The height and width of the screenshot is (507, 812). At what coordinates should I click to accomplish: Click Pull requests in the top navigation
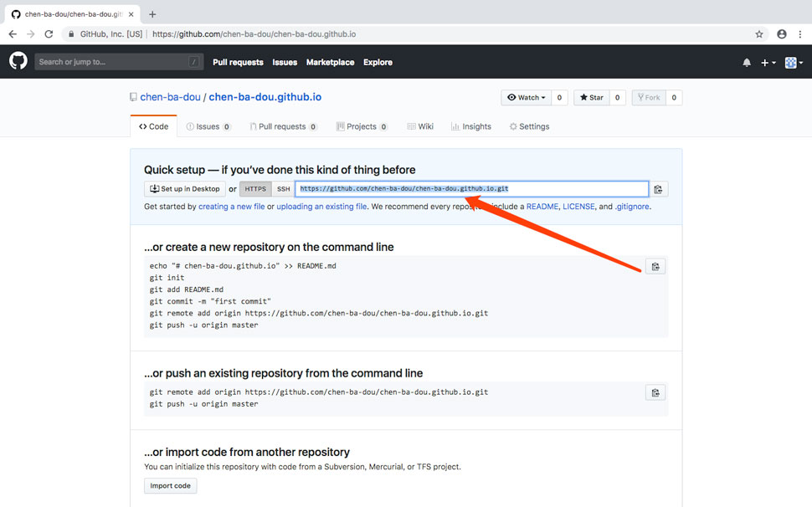(x=238, y=62)
